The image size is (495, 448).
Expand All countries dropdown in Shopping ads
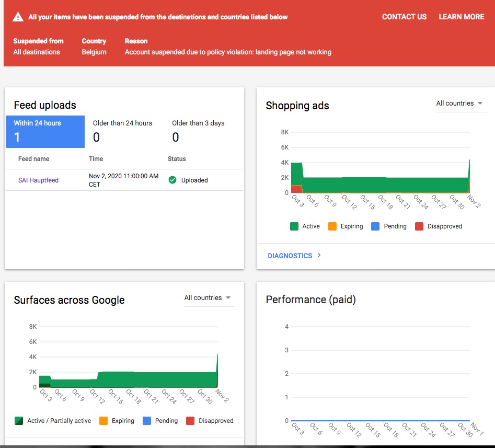tap(459, 104)
